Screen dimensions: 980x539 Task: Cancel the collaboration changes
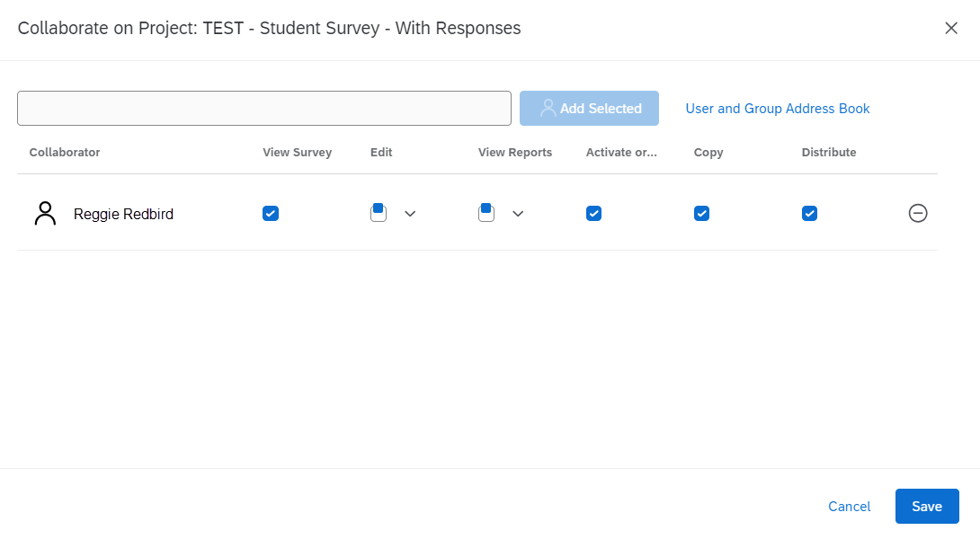click(849, 507)
